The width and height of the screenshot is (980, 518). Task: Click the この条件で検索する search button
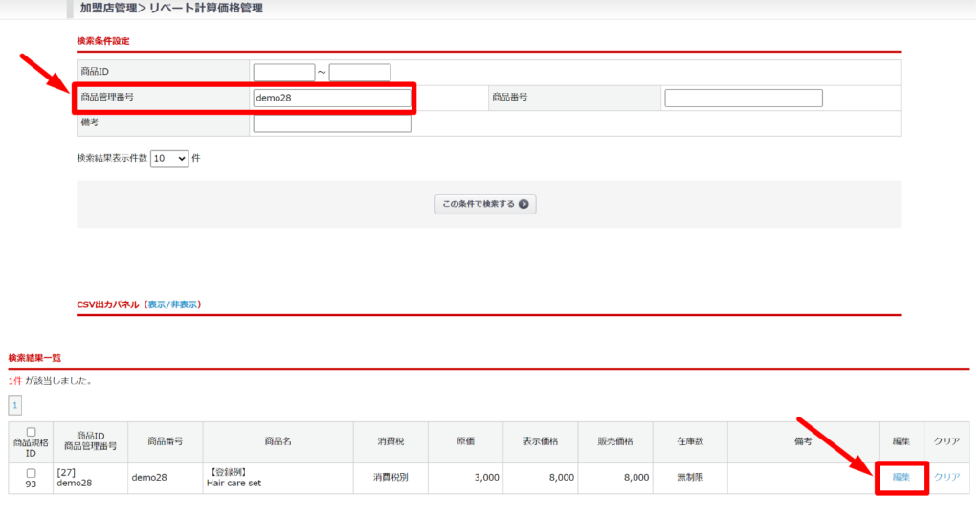pos(485,204)
